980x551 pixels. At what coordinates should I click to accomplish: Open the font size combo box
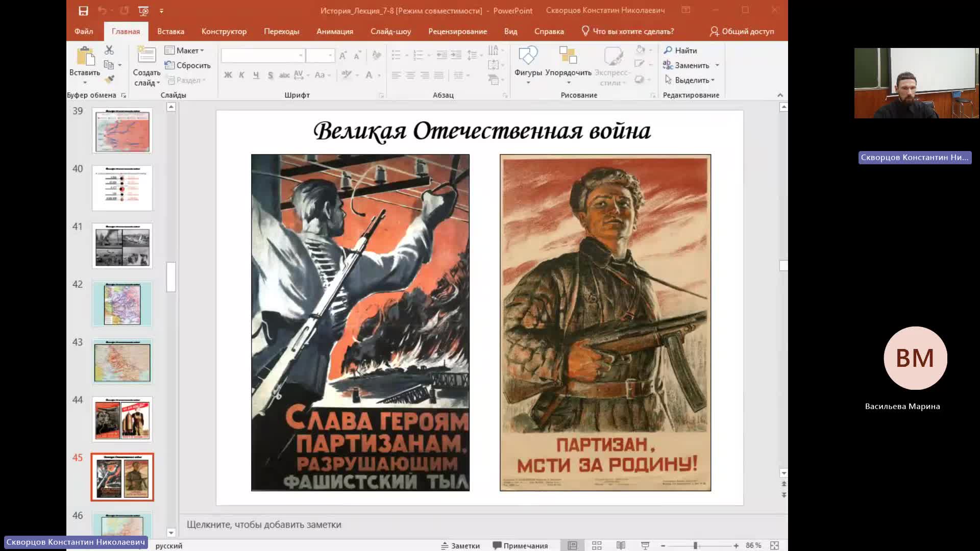[x=320, y=55]
